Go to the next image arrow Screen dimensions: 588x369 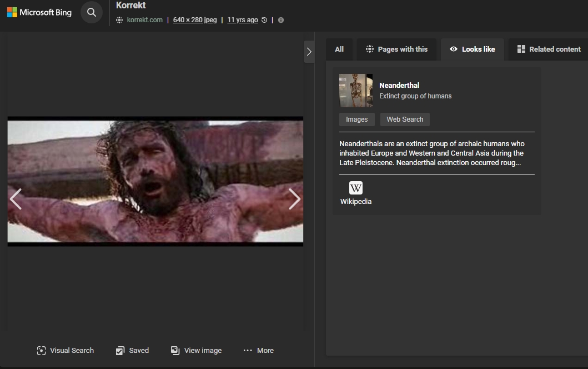click(x=294, y=199)
